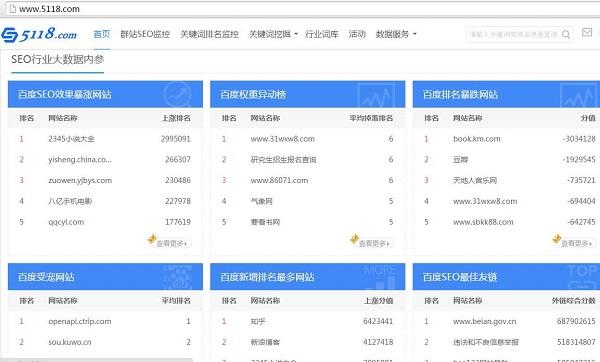Open 知乎 in 新增排名最多网站 list
600x362 pixels.
click(258, 321)
